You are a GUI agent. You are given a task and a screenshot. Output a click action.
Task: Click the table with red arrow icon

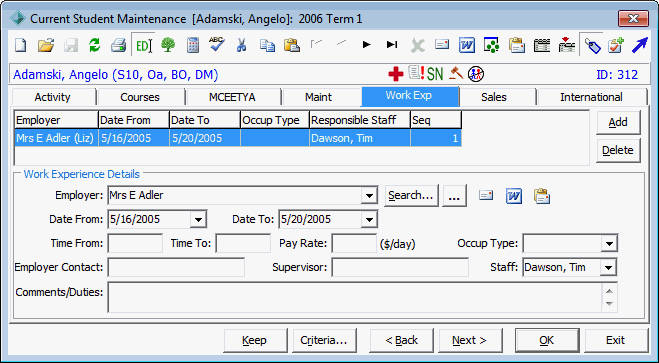(567, 45)
